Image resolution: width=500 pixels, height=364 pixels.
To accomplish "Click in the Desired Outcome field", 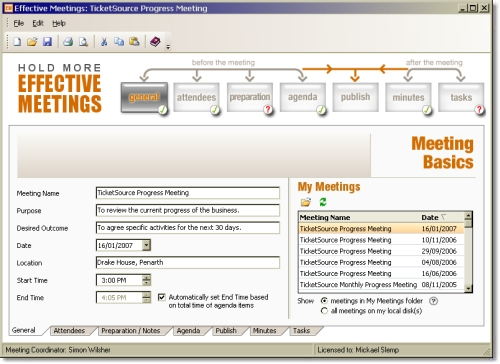I will pyautogui.click(x=188, y=228).
